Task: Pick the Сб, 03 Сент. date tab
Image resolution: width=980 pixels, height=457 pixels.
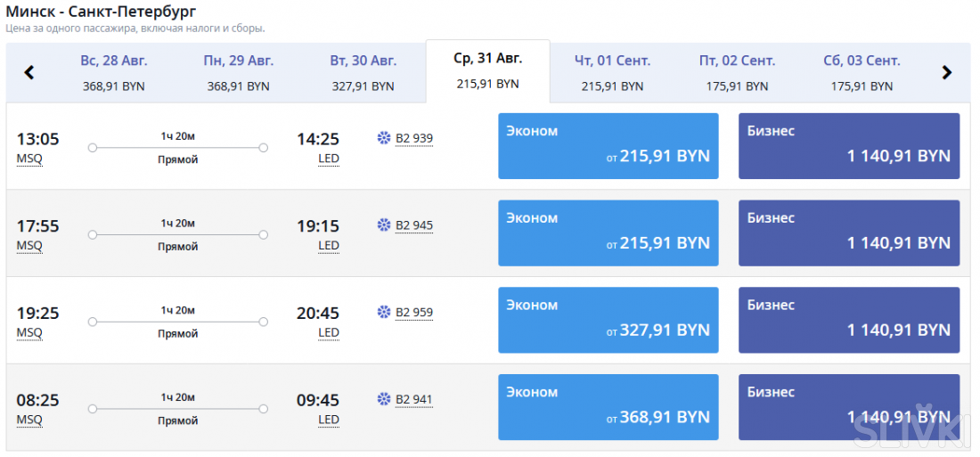Action: [862, 72]
